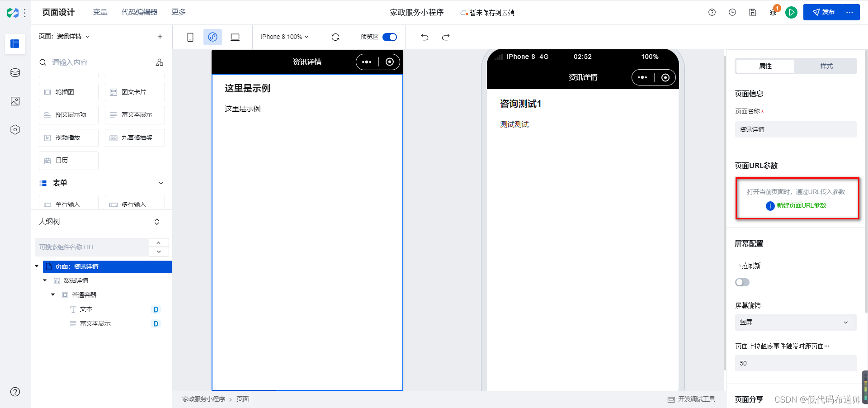Open the 变量 menu
The height and width of the screenshot is (408, 868).
tap(100, 12)
